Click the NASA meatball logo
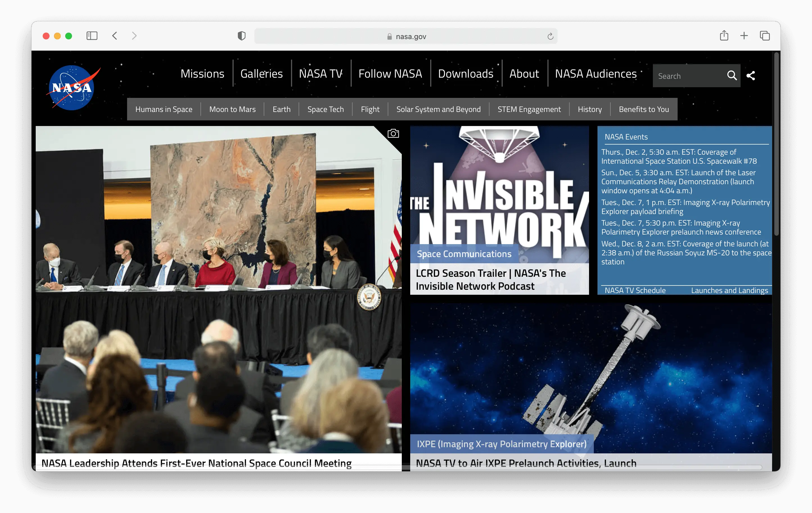The image size is (812, 513). tap(72, 87)
